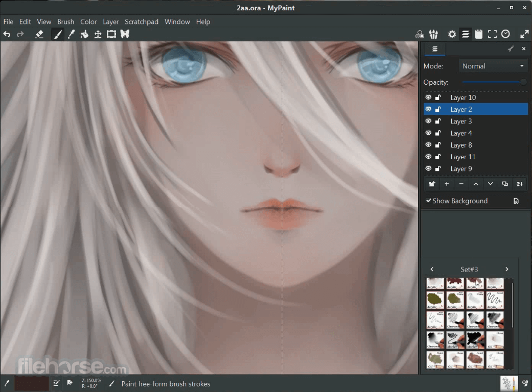The image size is (532, 392).
Task: Toggle lock on Layer 4
Action: (438, 133)
